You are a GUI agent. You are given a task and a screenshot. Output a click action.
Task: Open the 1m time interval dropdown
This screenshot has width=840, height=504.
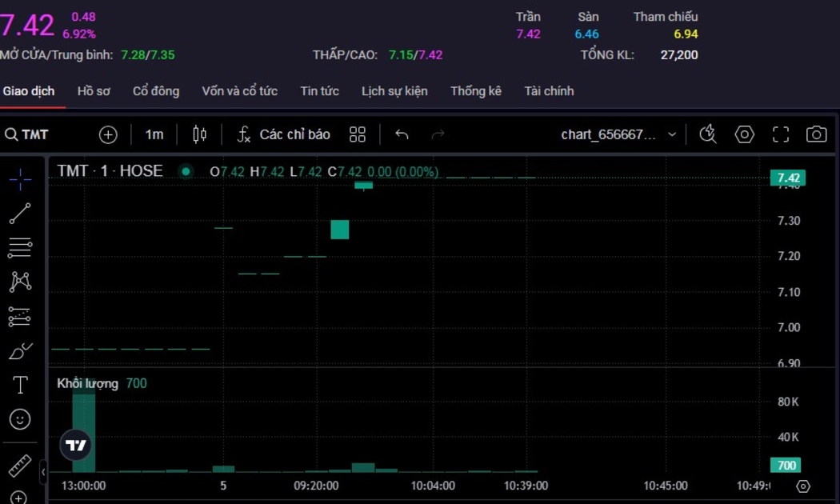154,134
